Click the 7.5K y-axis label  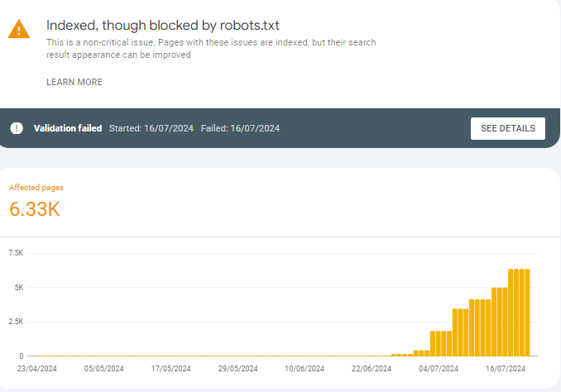pyautogui.click(x=16, y=253)
